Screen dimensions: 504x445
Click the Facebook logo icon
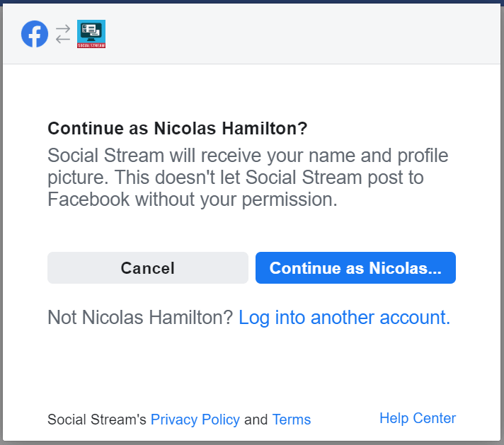coord(35,34)
